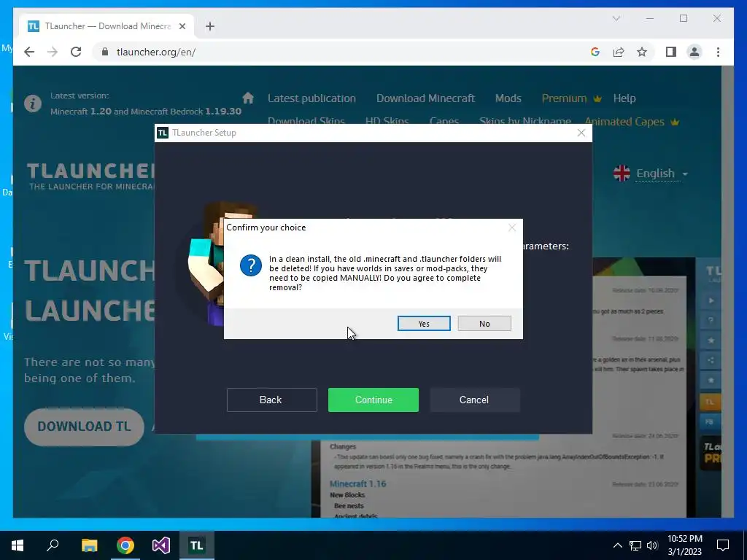Open Latest publication menu item

311,98
